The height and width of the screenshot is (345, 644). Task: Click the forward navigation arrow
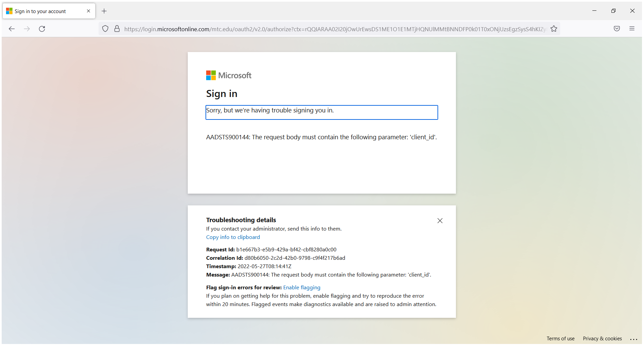[27, 29]
